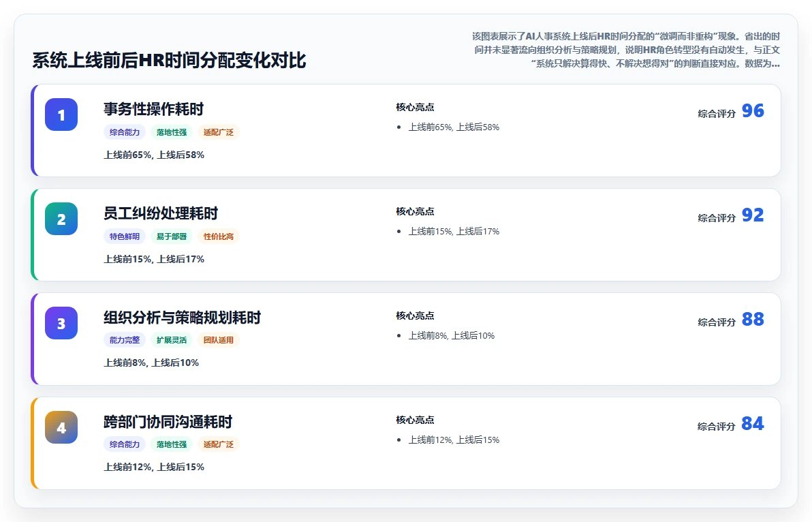Screen dimensions: 812x522
Task: Click the number 1 rank badge
Action: tap(61, 114)
